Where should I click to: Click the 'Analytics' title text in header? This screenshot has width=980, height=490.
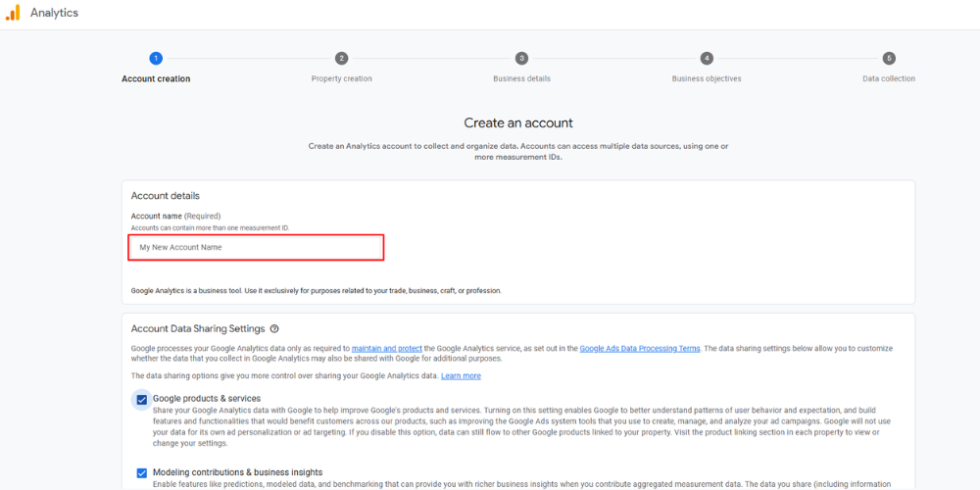tap(54, 13)
